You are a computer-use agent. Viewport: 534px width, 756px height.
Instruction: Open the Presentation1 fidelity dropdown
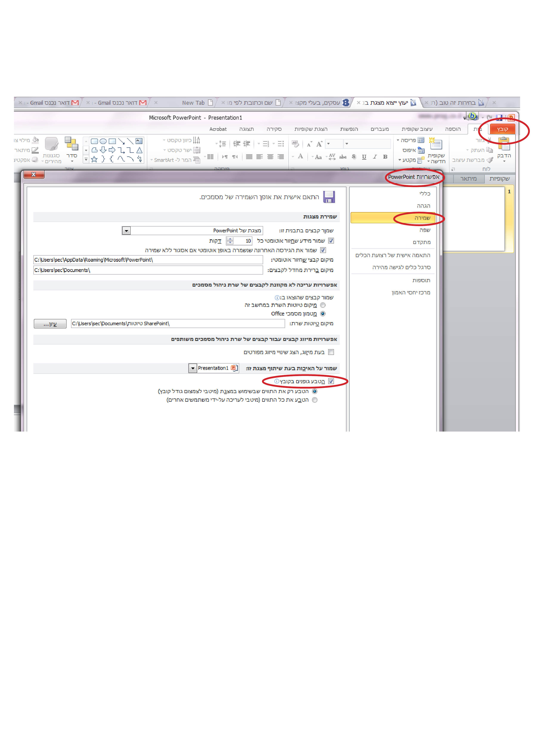coord(193,368)
